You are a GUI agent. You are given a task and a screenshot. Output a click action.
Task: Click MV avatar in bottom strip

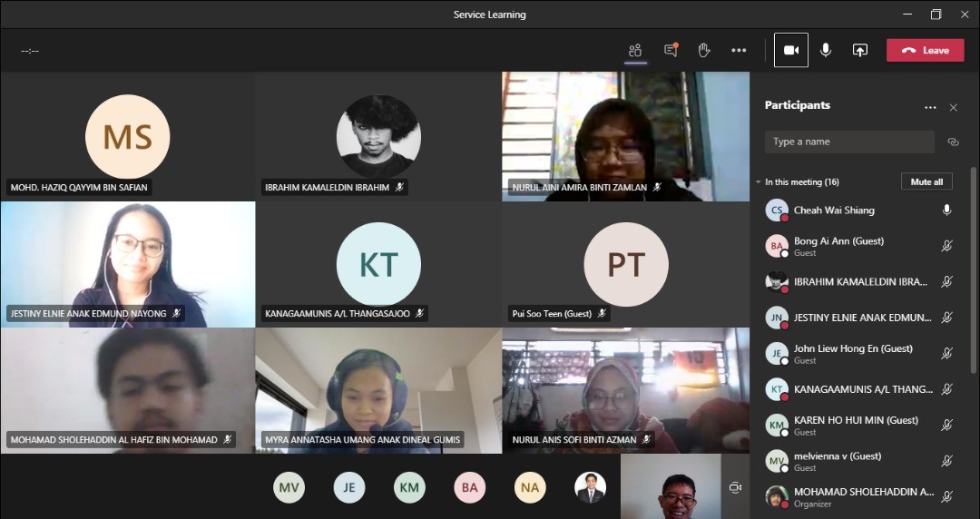click(x=289, y=488)
